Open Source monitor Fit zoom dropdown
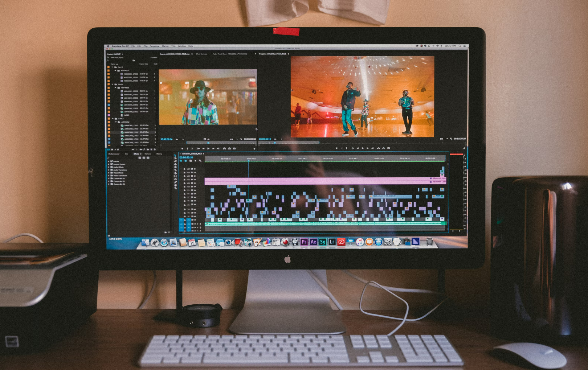This screenshot has width=588, height=370. pyautogui.click(x=179, y=139)
